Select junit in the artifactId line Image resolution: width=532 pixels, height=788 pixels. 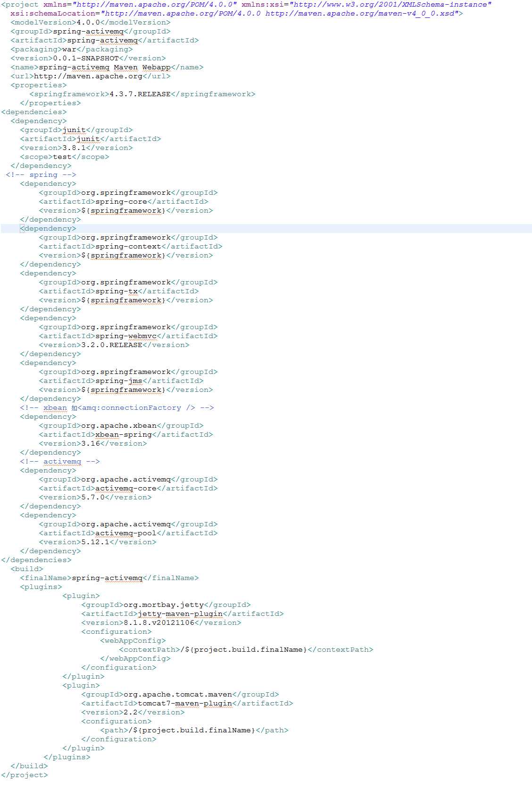pyautogui.click(x=88, y=139)
